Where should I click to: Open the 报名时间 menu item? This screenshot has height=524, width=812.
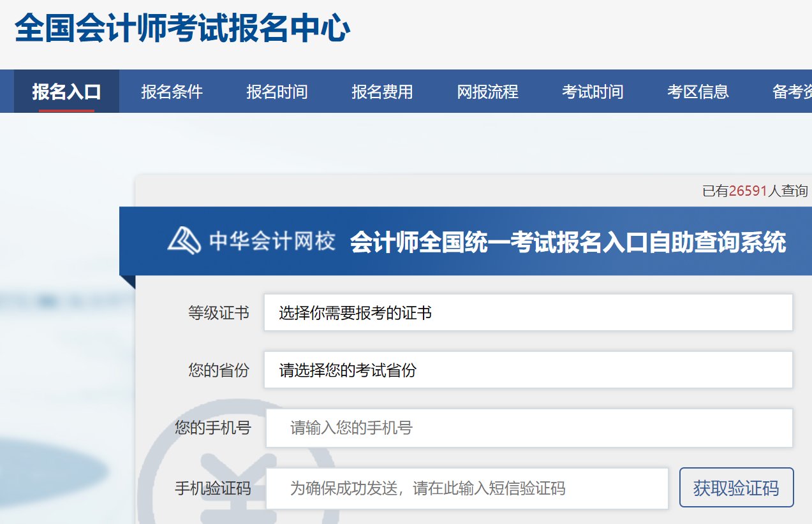(x=276, y=91)
